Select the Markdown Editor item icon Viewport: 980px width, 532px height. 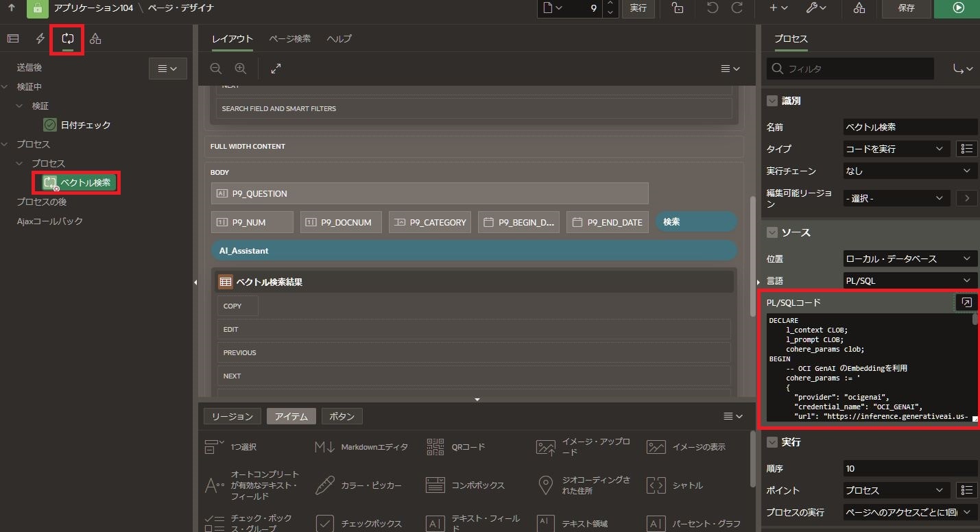point(324,447)
